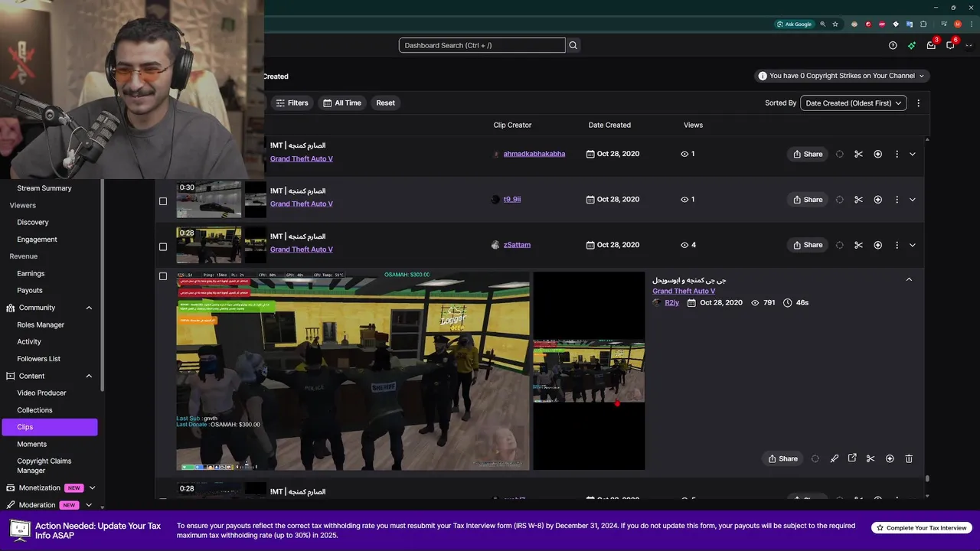Viewport: 980px width, 551px height.
Task: Open Grand Theft Auto V link in expanded clip
Action: click(x=684, y=291)
